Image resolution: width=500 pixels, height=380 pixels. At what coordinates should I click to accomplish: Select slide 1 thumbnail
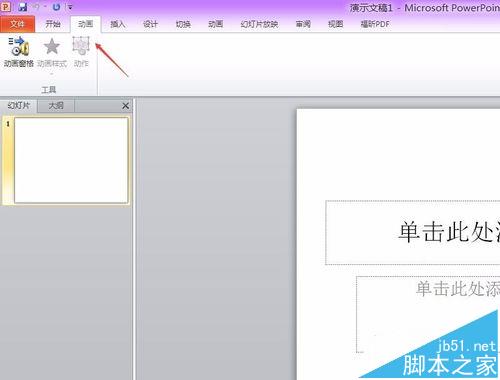click(x=71, y=160)
